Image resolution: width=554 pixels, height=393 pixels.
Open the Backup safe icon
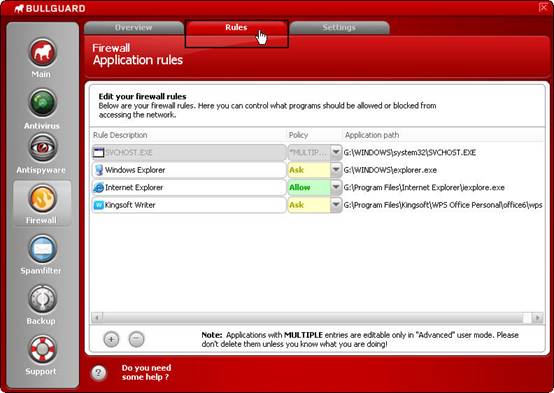pyautogui.click(x=42, y=299)
